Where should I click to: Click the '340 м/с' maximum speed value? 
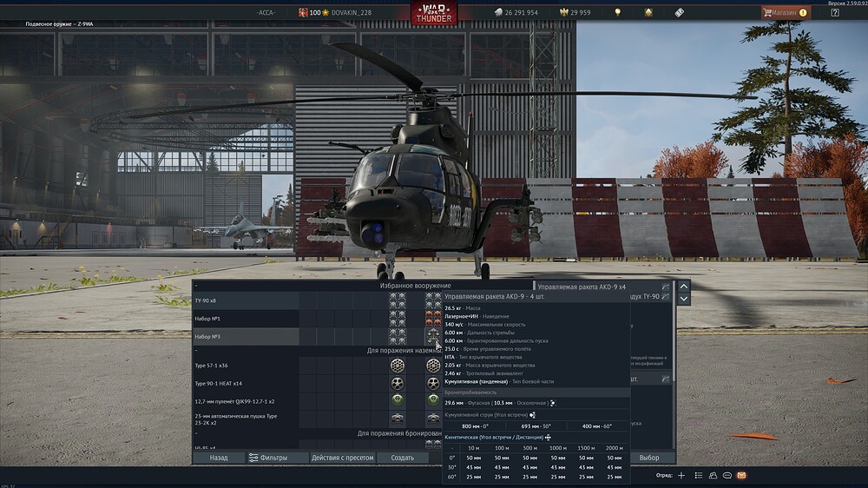pyautogui.click(x=454, y=325)
